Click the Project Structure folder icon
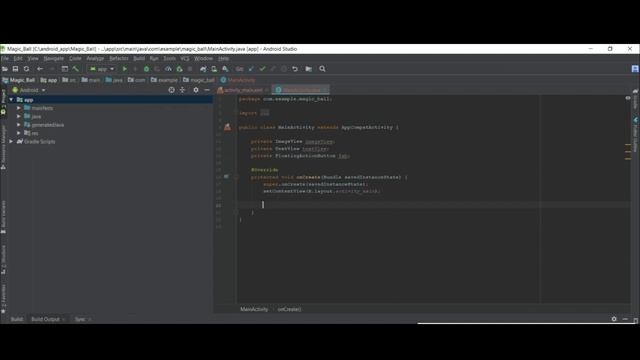640x360 pixels. click(x=309, y=69)
